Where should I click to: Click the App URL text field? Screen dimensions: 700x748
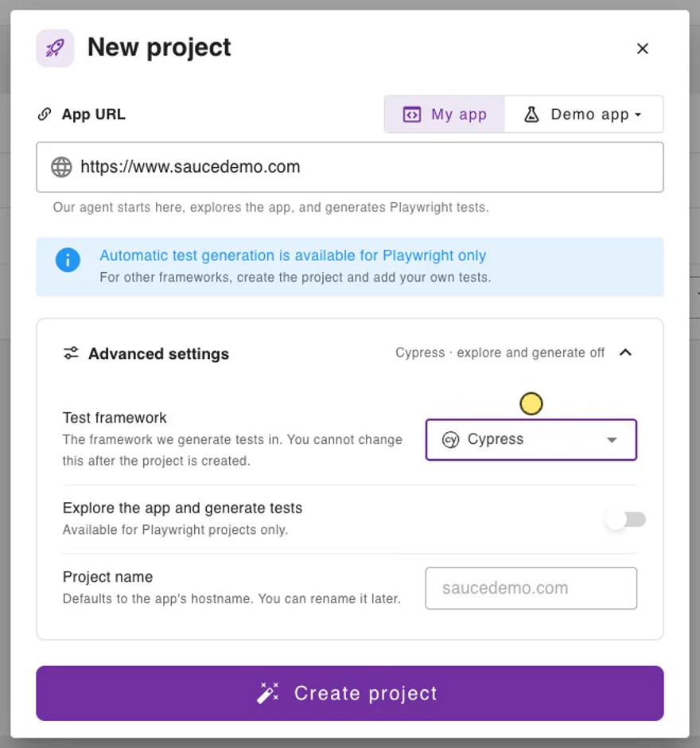click(x=349, y=167)
